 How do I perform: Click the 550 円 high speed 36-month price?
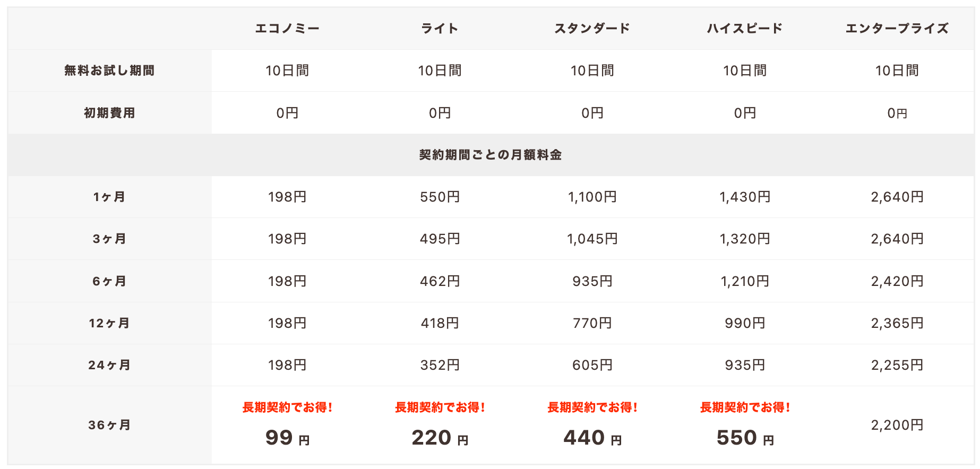744,438
